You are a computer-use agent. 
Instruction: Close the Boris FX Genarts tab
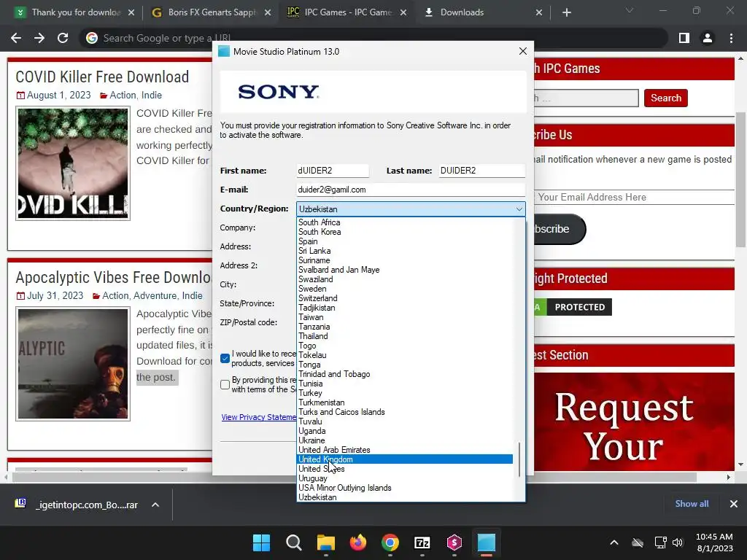tap(268, 12)
